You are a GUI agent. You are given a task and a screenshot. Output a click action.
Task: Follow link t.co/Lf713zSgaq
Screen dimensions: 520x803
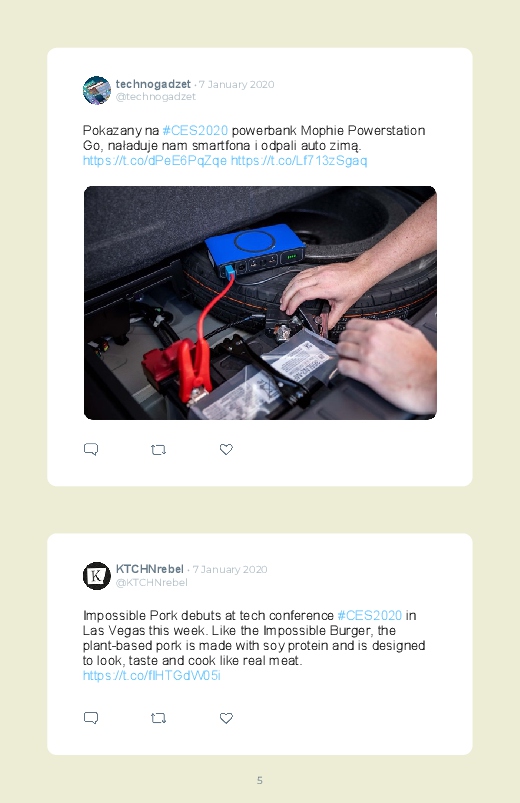tap(299, 161)
